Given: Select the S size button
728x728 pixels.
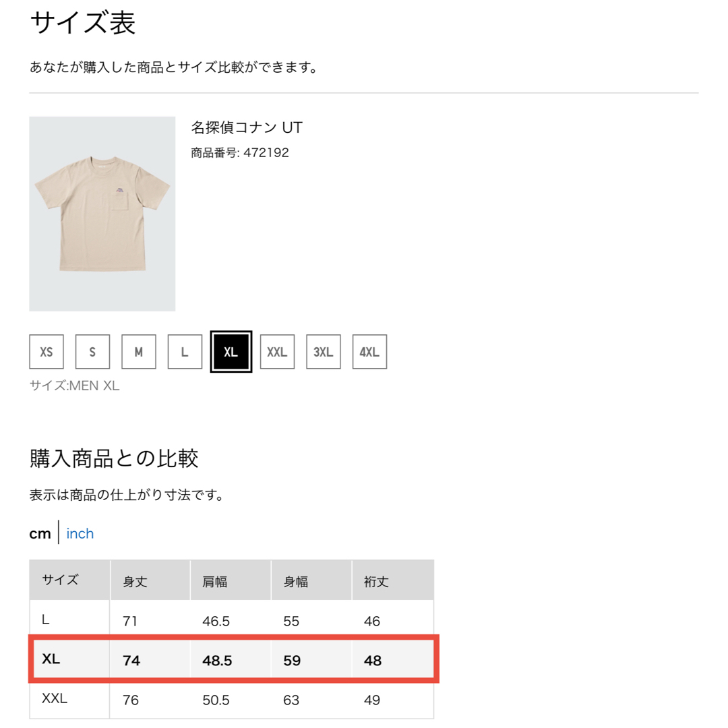Looking at the screenshot, I should point(92,351).
